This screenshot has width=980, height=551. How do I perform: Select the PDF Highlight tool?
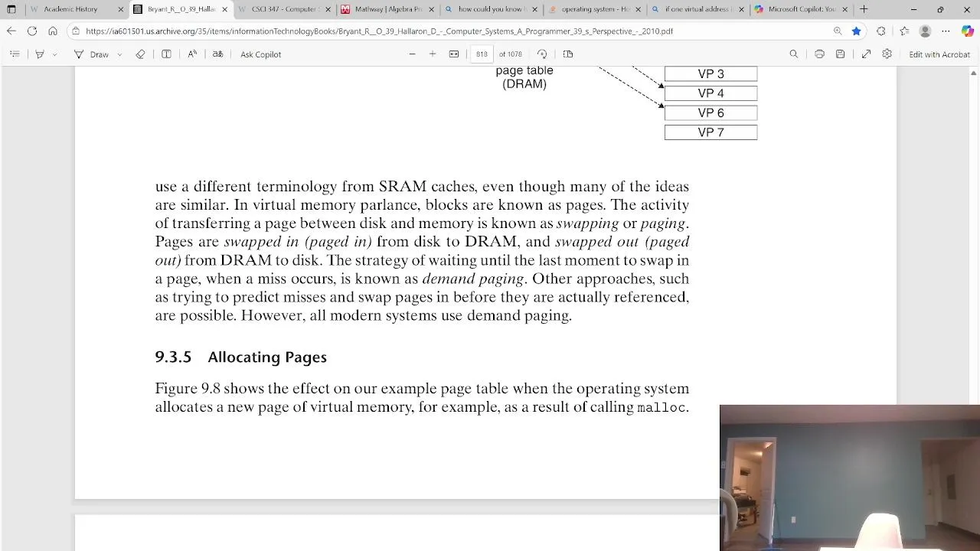(39, 54)
